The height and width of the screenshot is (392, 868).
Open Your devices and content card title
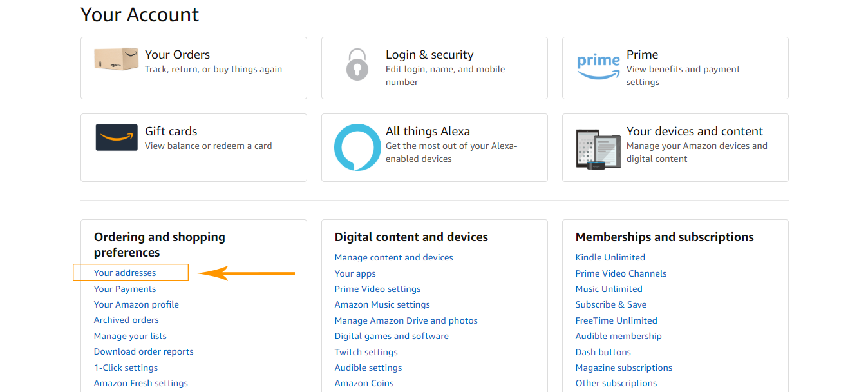tap(695, 132)
